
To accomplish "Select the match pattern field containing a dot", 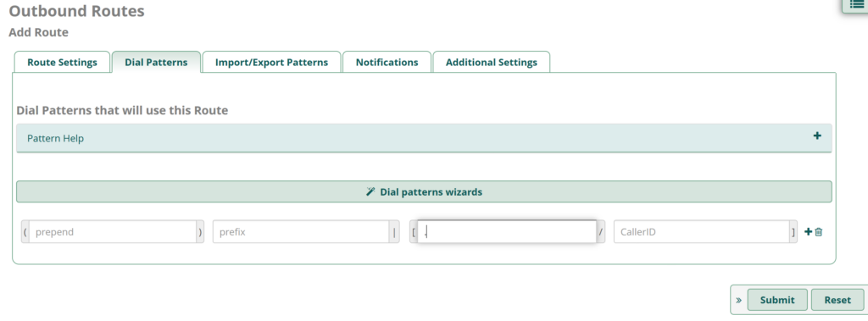I will pos(507,232).
